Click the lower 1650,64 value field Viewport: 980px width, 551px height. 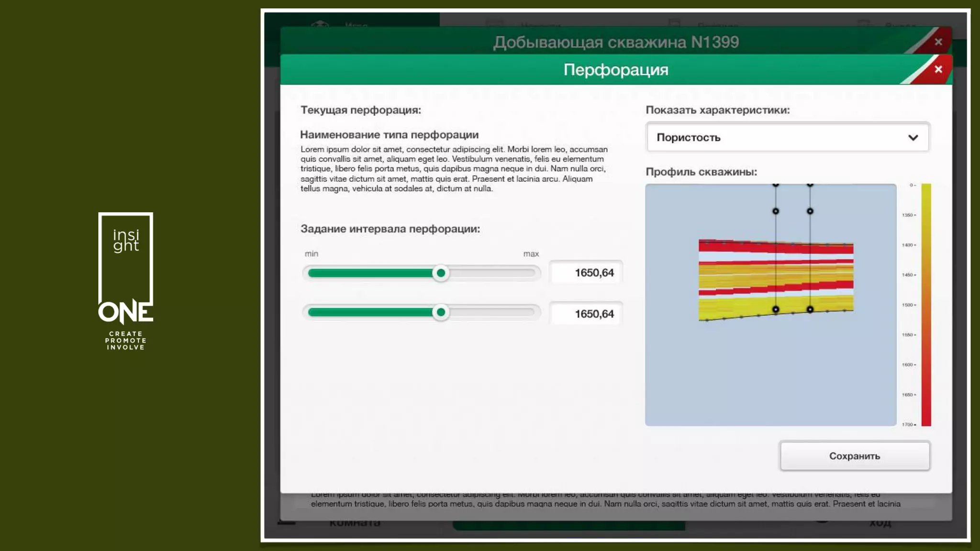pyautogui.click(x=586, y=314)
